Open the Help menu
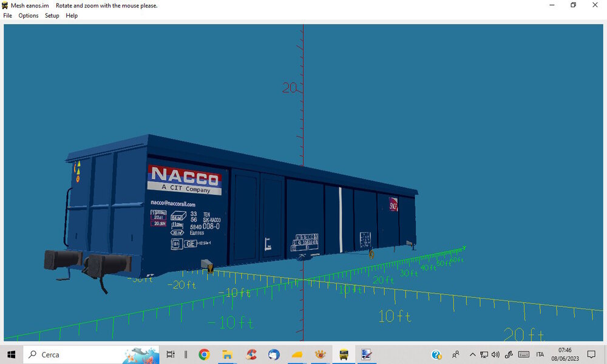 pyautogui.click(x=72, y=16)
